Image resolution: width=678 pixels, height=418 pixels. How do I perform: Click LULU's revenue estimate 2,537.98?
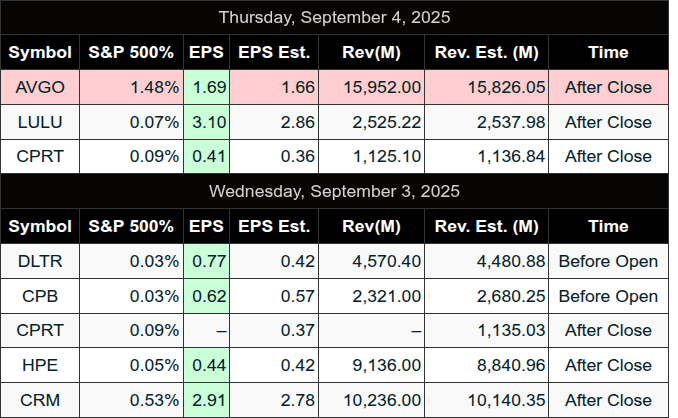pos(486,122)
